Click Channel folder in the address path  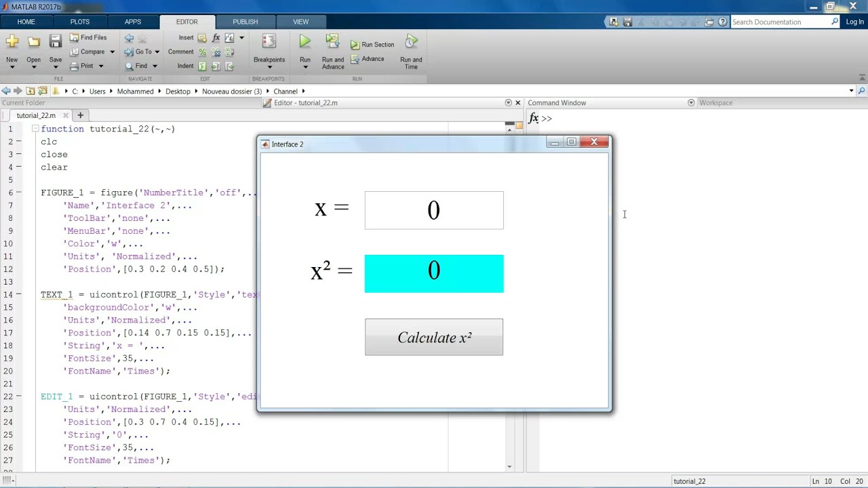(x=285, y=91)
